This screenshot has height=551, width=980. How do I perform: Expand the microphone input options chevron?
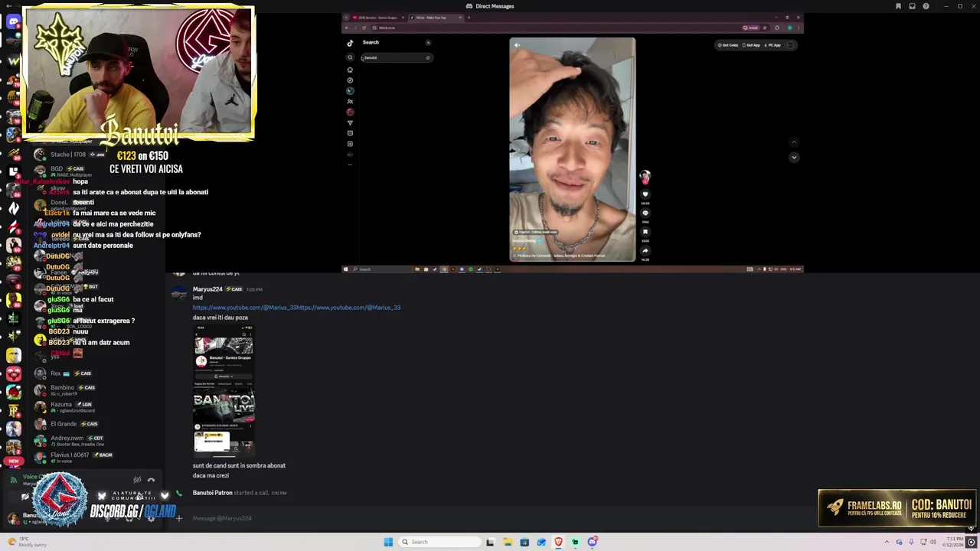[x=117, y=518]
